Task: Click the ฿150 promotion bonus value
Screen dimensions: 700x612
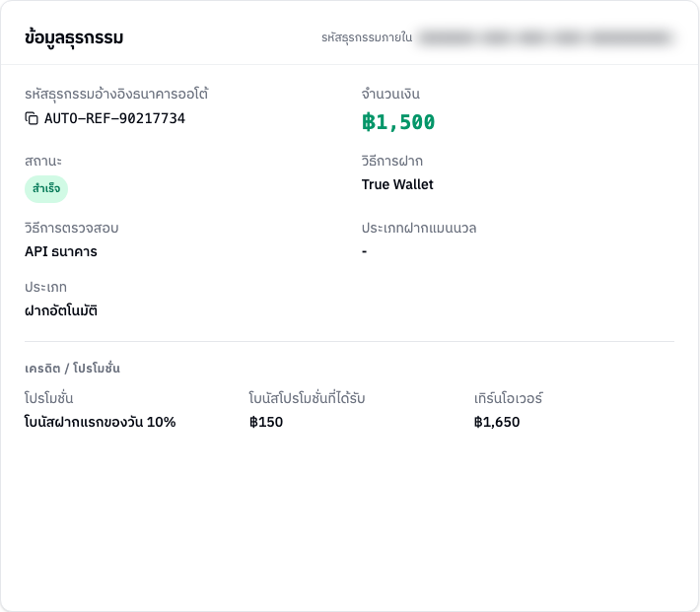Action: point(266,422)
